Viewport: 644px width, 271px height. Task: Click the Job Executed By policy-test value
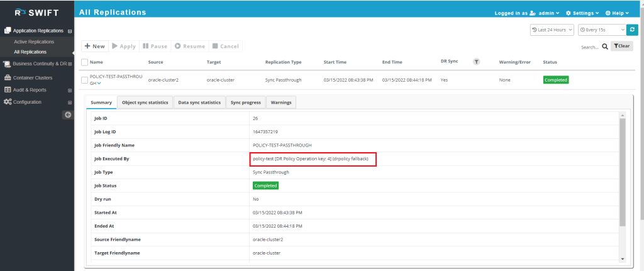pos(311,158)
